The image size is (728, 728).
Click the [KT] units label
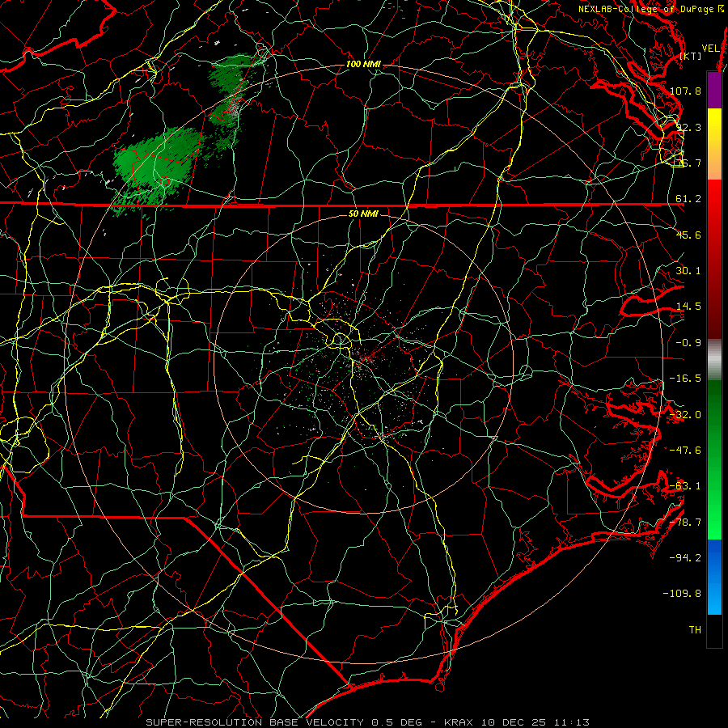691,56
